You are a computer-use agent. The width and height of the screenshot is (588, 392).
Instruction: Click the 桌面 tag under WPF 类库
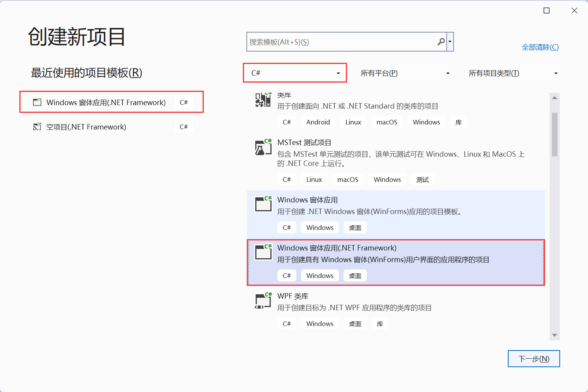pos(355,324)
